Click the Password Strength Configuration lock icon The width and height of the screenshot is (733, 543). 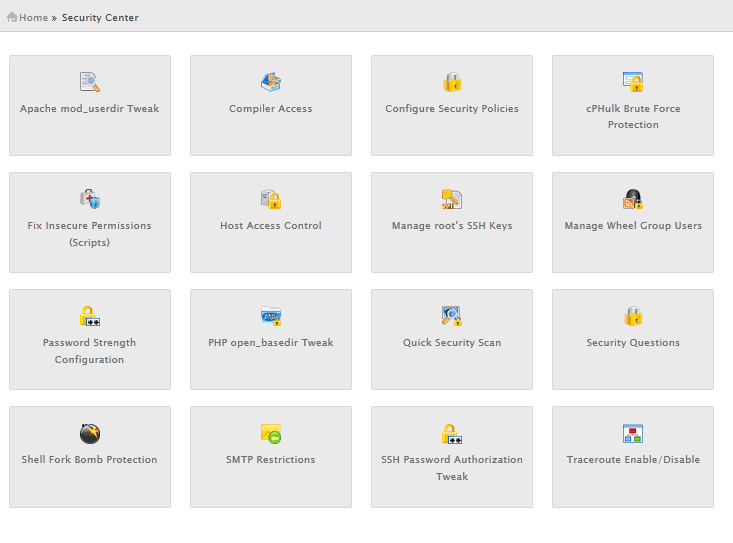tap(90, 316)
